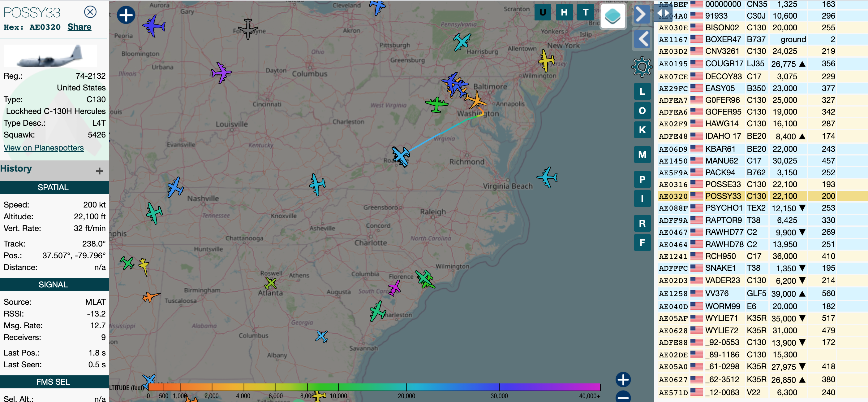Click the Squawk value 5426

click(x=97, y=135)
